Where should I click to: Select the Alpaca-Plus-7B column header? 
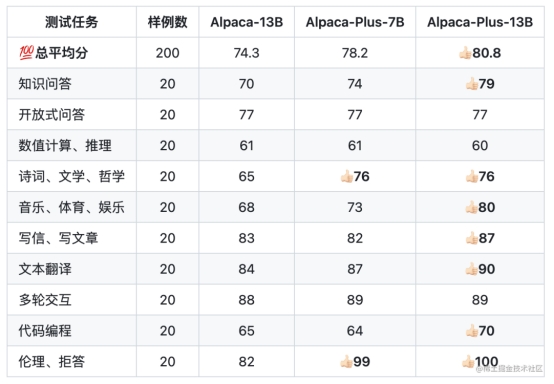click(x=355, y=22)
